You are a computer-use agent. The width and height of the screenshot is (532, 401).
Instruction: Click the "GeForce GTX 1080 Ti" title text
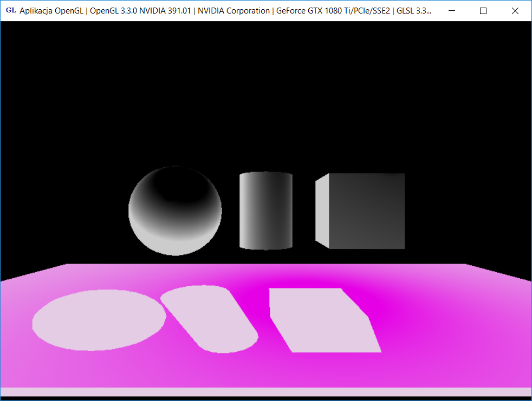click(317, 11)
